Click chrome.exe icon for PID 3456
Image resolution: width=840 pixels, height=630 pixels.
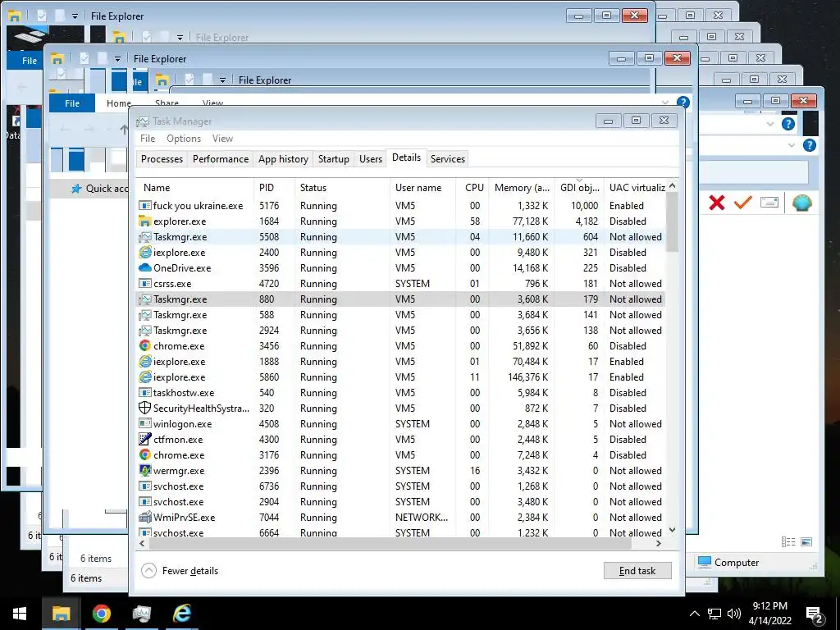pos(144,345)
